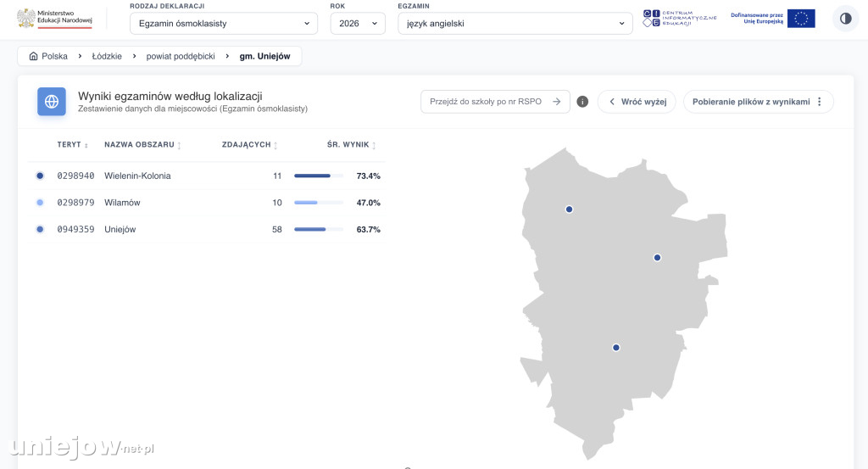
Task: Select the southern map marker point
Action: pyautogui.click(x=616, y=348)
